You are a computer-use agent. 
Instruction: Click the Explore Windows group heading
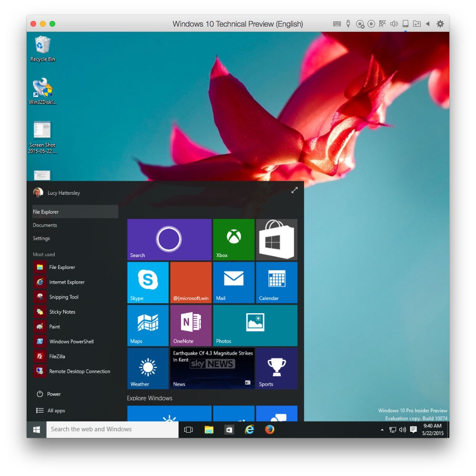149,398
